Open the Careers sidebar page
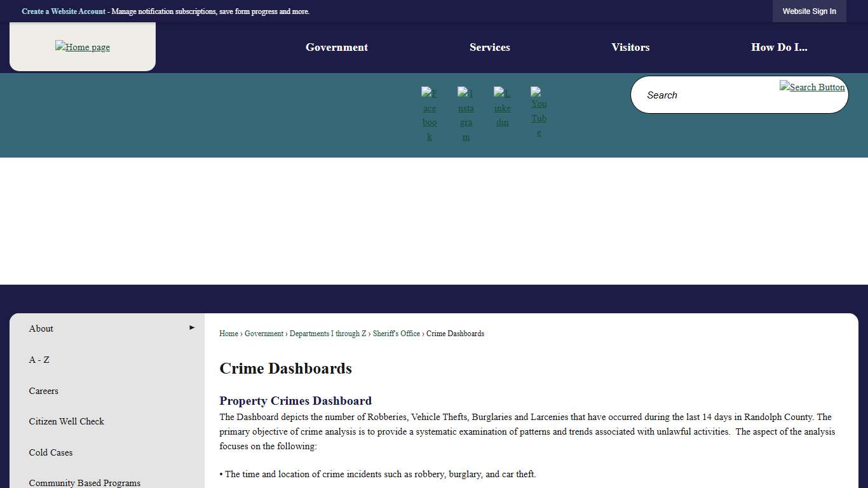868x488 pixels. point(43,391)
